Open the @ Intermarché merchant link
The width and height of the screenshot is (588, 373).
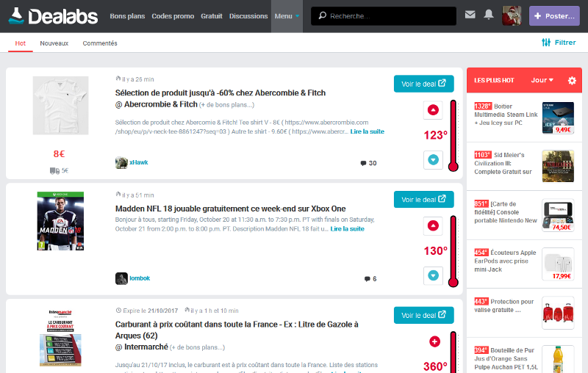click(141, 347)
